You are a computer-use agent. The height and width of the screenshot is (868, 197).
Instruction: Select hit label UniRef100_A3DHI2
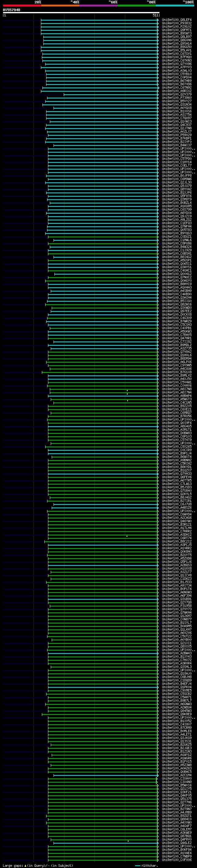176,535
